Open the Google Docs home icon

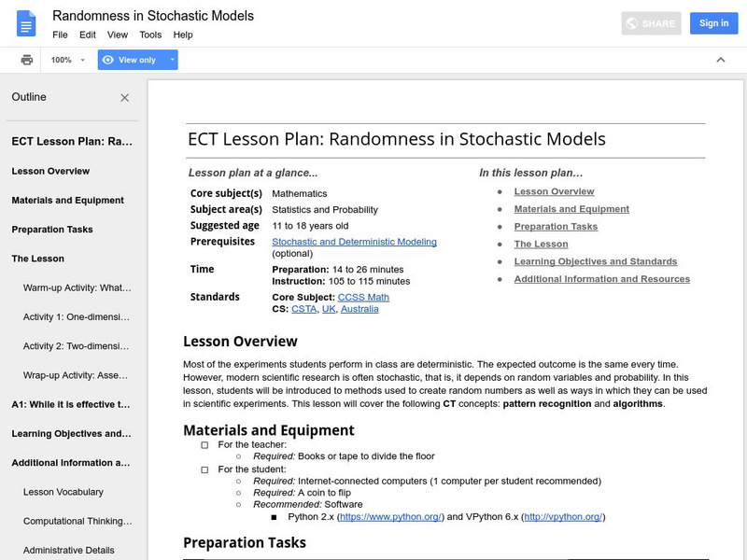click(x=26, y=24)
